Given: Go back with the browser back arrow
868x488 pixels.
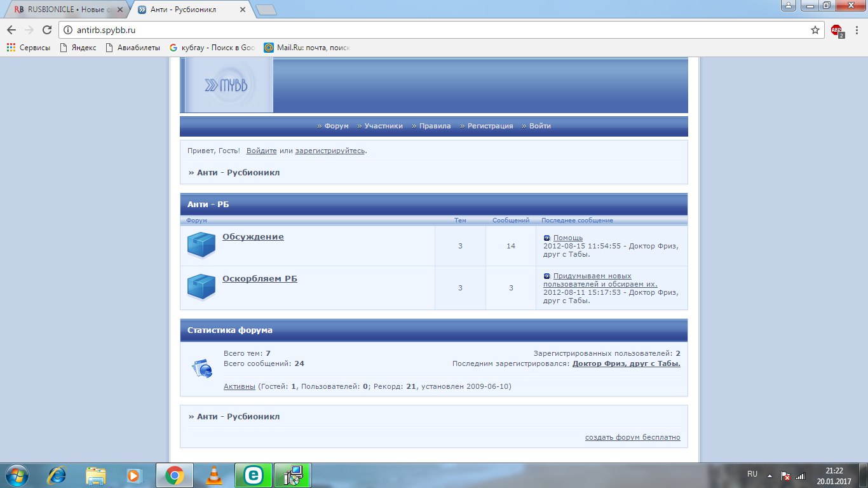Looking at the screenshot, I should [x=11, y=30].
